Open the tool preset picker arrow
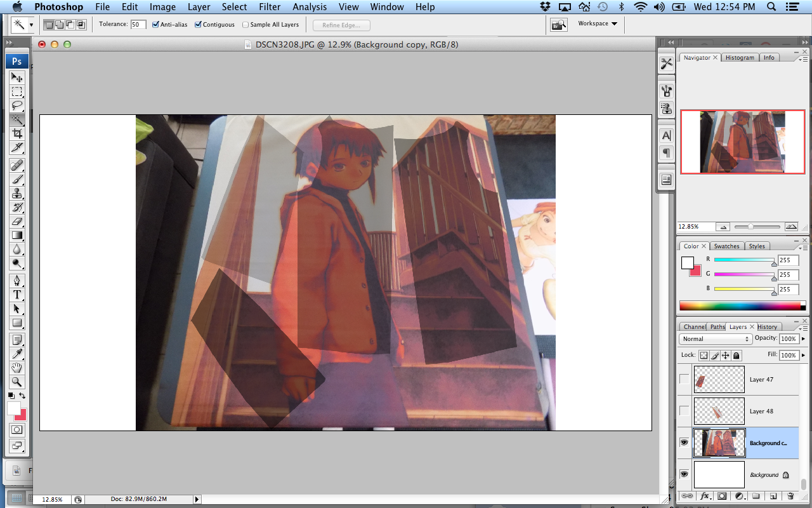812x508 pixels. tap(31, 25)
